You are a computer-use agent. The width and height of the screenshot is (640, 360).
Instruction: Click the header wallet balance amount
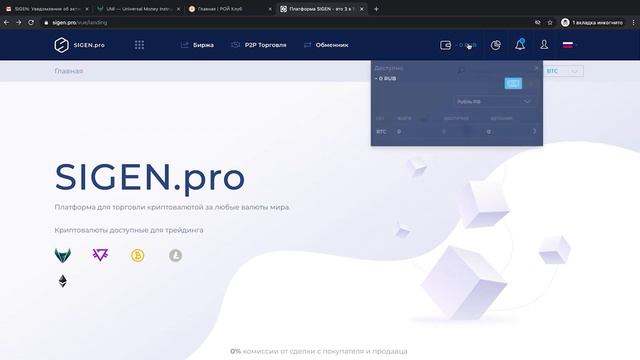tap(467, 45)
